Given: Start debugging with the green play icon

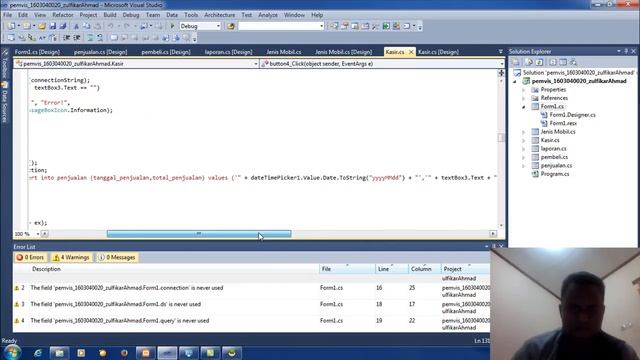Looking at the screenshot, I should (x=172, y=26).
